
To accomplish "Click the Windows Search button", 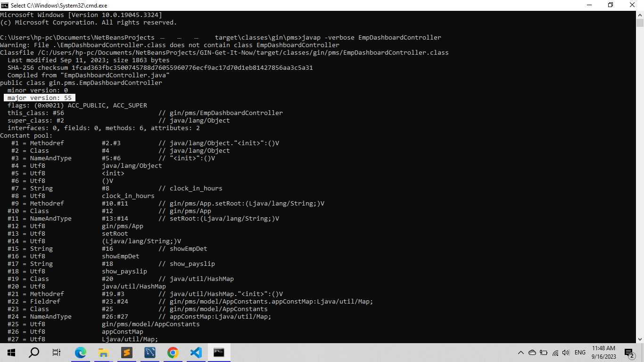I will coord(33,352).
